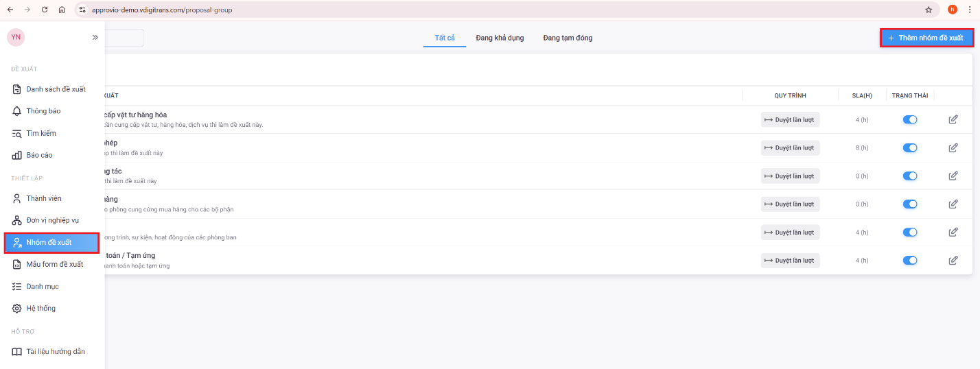Collapse the sidebar with double chevron
Viewport: 980px width, 369px height.
(x=95, y=38)
